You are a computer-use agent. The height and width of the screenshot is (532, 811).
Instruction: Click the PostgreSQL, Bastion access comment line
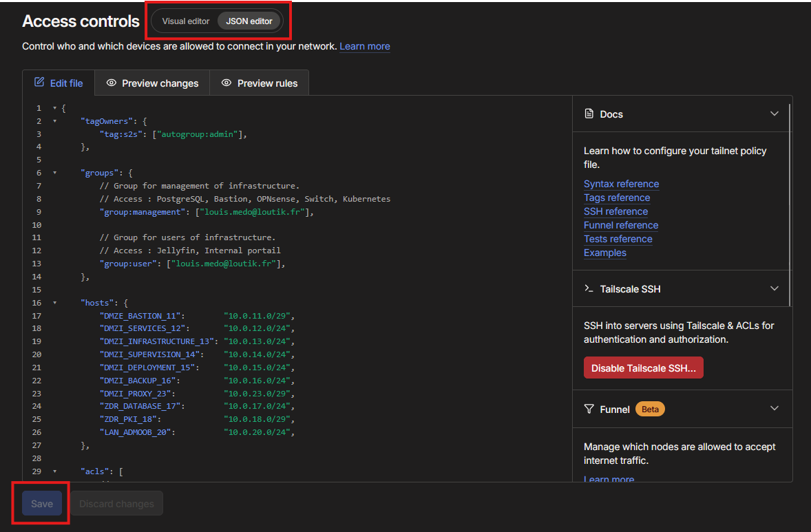(244, 199)
